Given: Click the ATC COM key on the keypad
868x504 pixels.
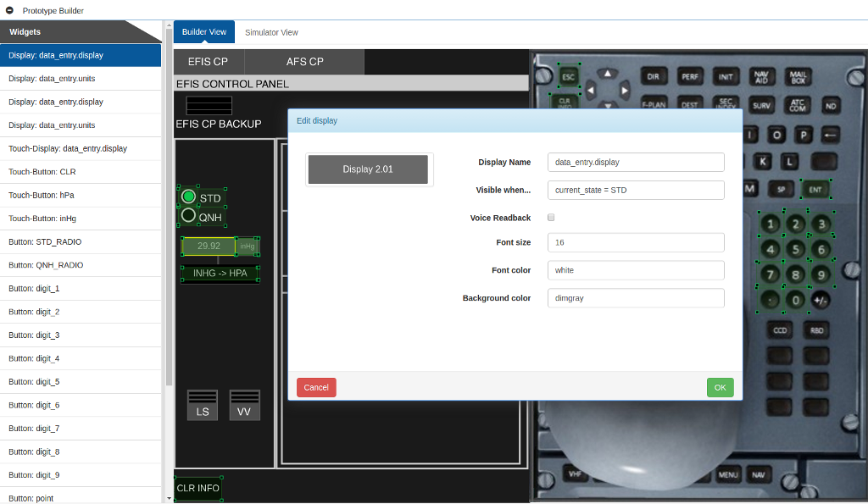Looking at the screenshot, I should point(798,105).
